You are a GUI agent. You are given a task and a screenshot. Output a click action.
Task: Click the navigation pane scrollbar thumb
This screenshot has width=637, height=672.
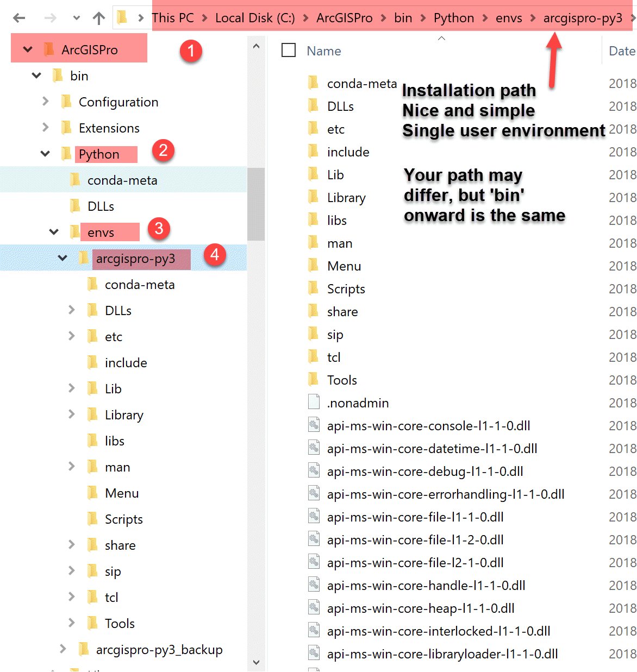coord(256,204)
